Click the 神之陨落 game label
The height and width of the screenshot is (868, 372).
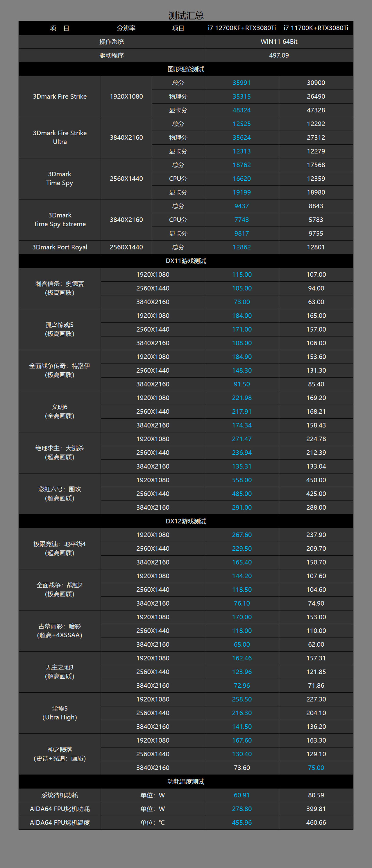click(60, 754)
